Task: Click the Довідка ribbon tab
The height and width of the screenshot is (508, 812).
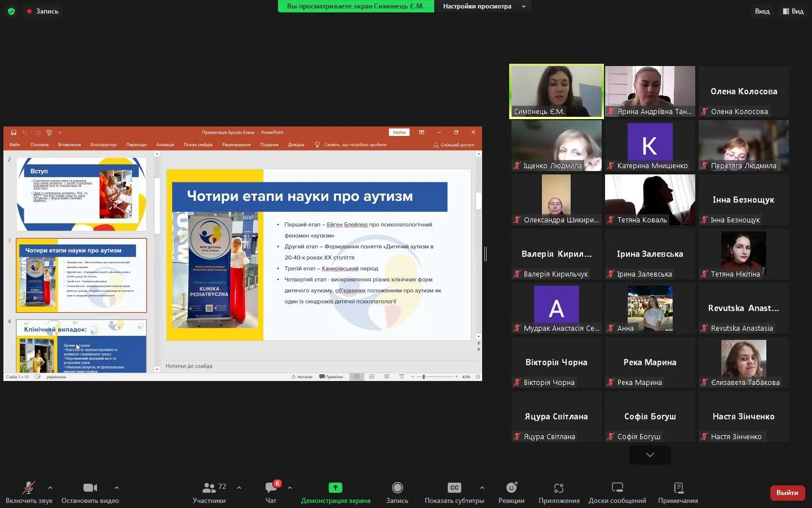Action: point(296,145)
